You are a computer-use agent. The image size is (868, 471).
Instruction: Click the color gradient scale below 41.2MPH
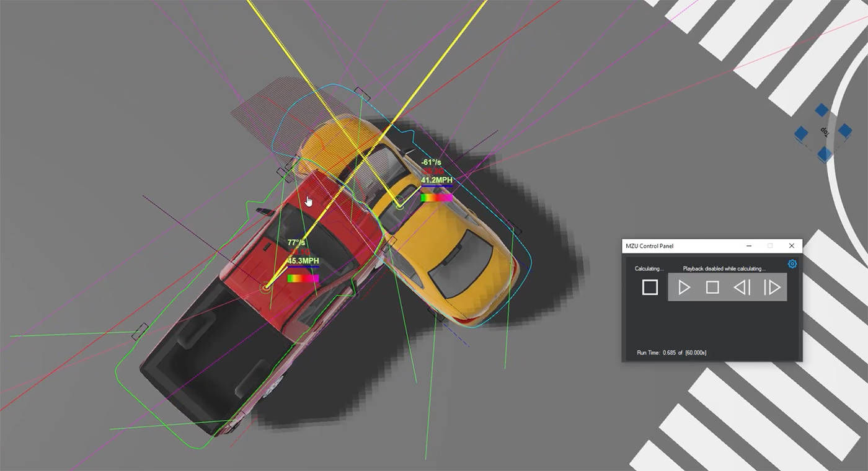[435, 196]
